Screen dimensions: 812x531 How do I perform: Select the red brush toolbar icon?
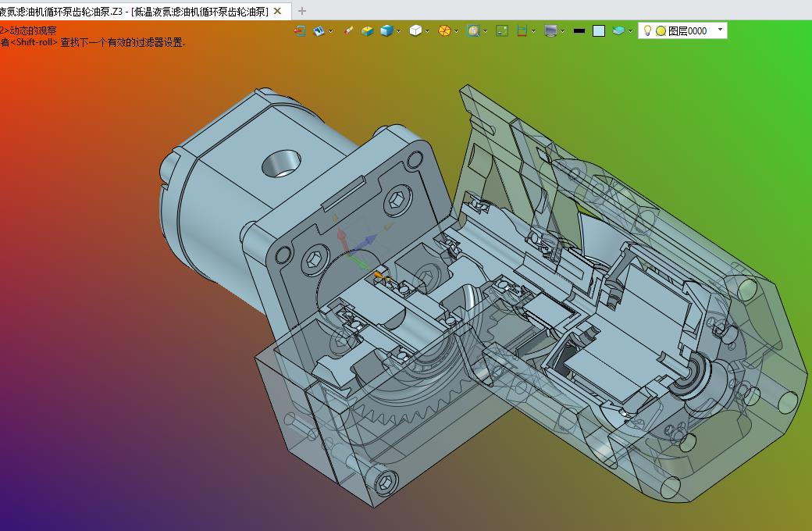click(x=348, y=31)
